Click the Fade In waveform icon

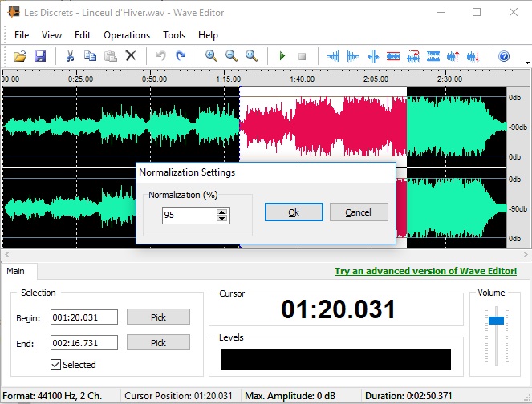(x=333, y=56)
